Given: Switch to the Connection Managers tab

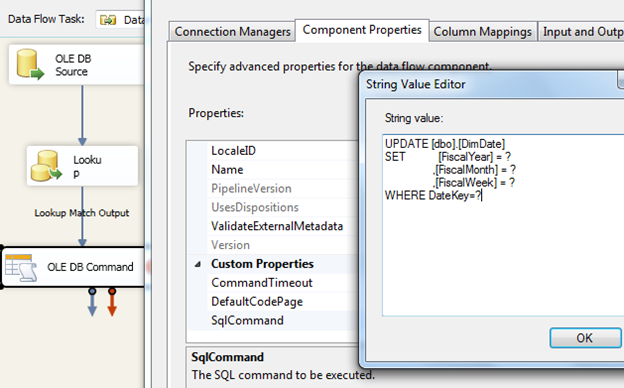Looking at the screenshot, I should click(232, 31).
